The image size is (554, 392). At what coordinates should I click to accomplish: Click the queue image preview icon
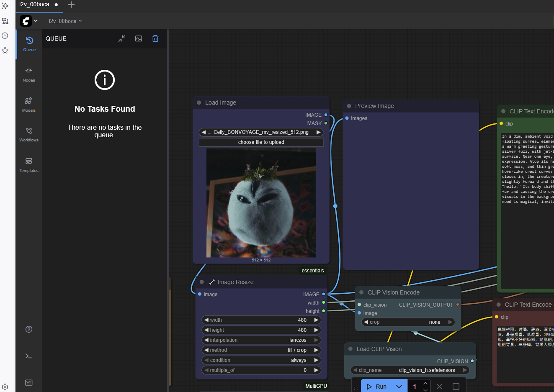click(139, 38)
